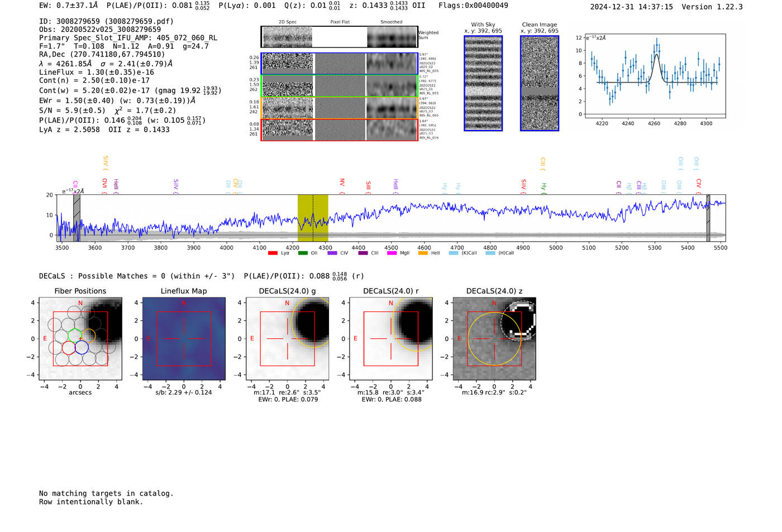Screen dimensions: 782x532
Task: Click the 'EWr: 0, PLAE: 0.088' caption
Action: pos(392,400)
